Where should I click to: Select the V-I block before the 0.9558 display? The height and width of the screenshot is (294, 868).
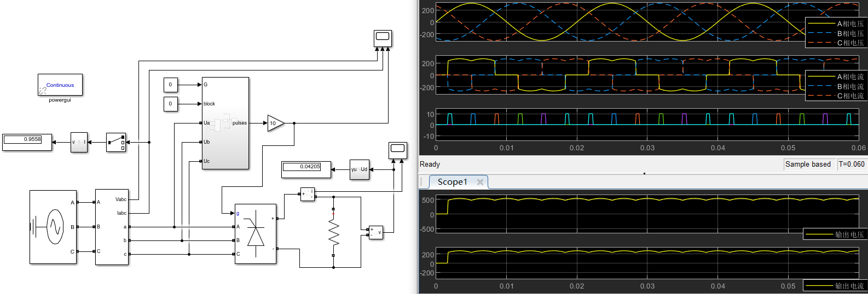(79, 142)
